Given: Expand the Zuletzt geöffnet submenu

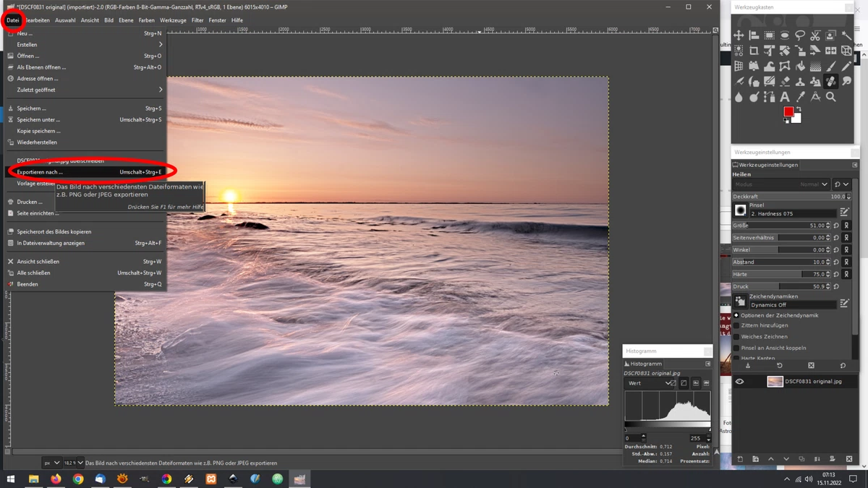Looking at the screenshot, I should (x=85, y=90).
